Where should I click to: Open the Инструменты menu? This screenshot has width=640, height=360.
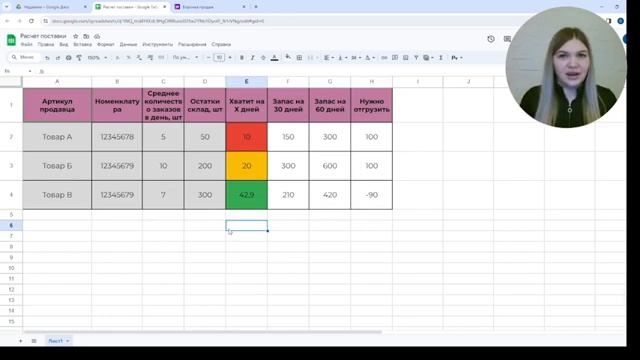158,44
